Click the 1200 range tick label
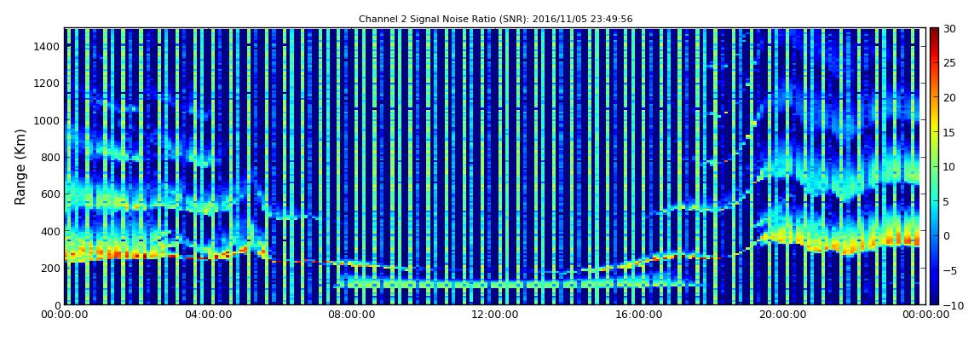The image size is (980, 347). (48, 84)
